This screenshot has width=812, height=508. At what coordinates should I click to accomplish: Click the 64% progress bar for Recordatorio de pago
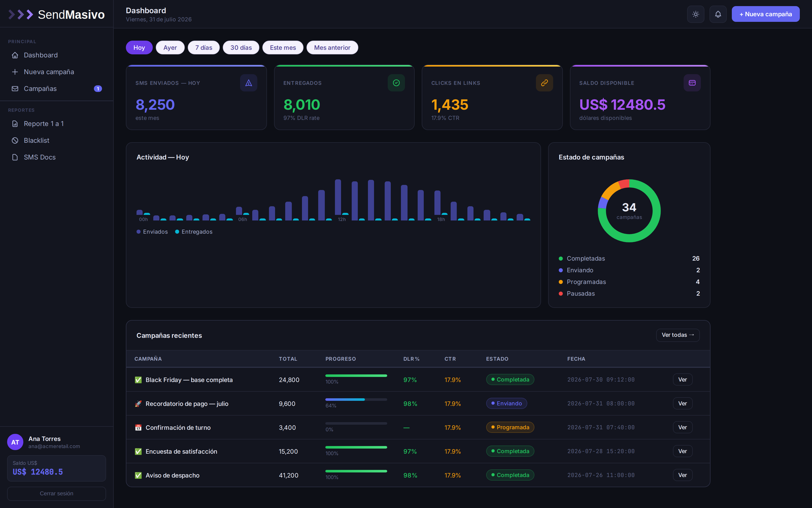356,400
